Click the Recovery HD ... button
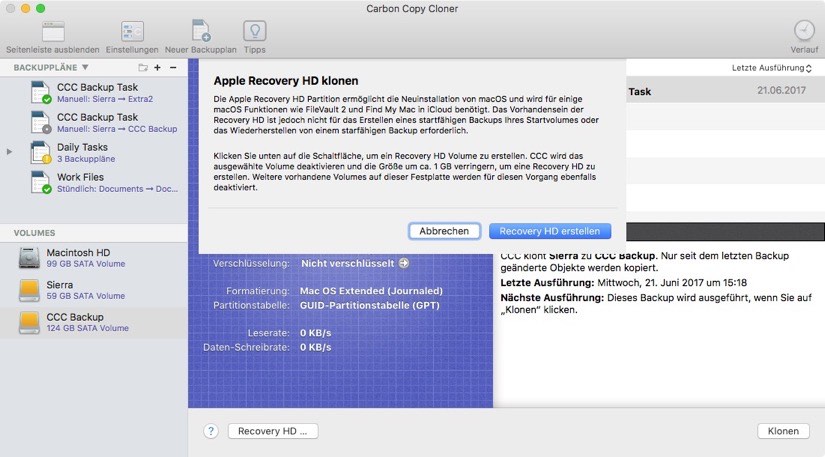The height and width of the screenshot is (457, 825). point(273,431)
